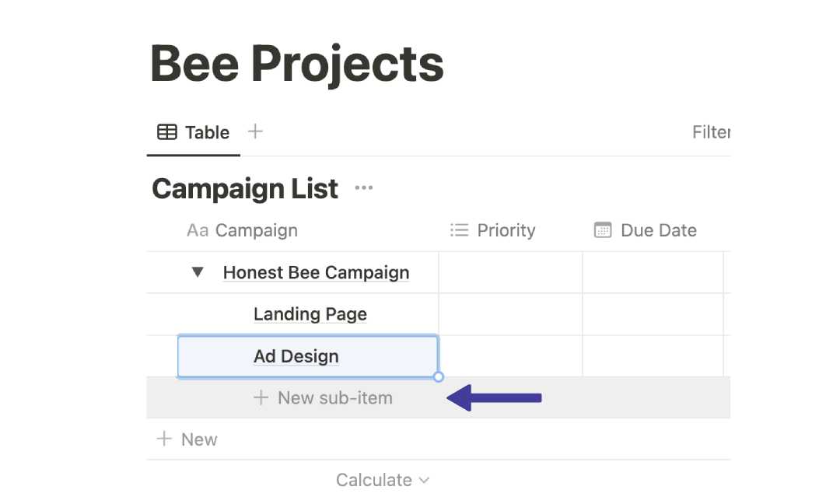Click the Due Date cell for Landing Page
The image size is (840, 504).
tap(655, 313)
